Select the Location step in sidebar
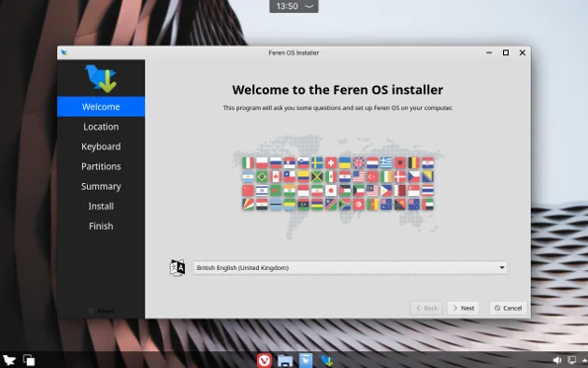588x368 pixels. pos(101,127)
